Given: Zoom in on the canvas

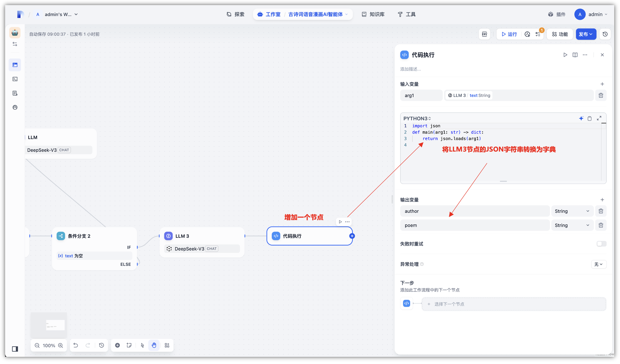Looking at the screenshot, I should [61, 345].
